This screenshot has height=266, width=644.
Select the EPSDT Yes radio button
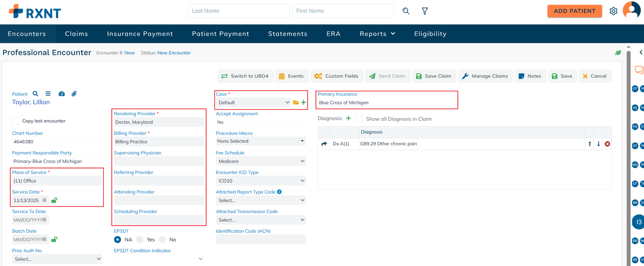tap(140, 240)
